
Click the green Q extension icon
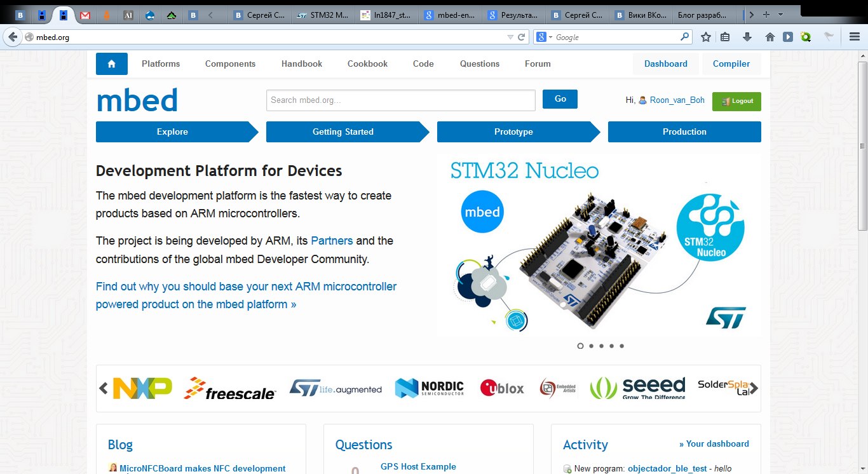(x=806, y=37)
